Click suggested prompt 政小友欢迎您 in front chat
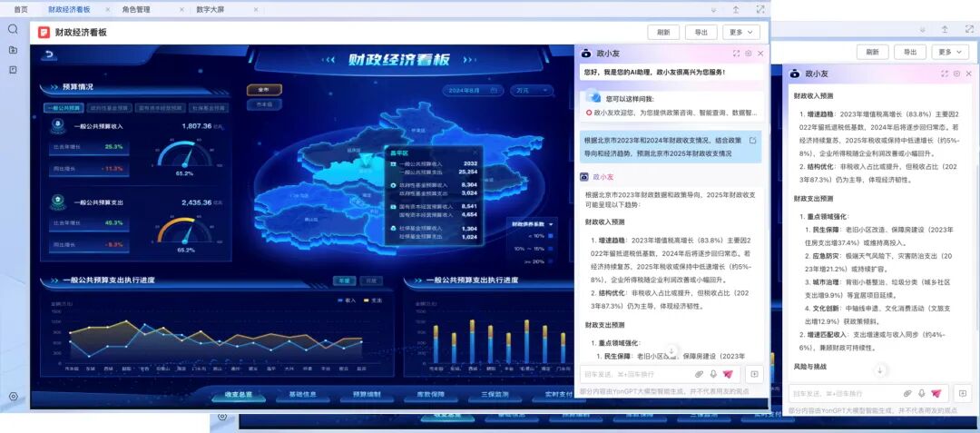Image resolution: width=980 pixels, height=433 pixels. (673, 113)
